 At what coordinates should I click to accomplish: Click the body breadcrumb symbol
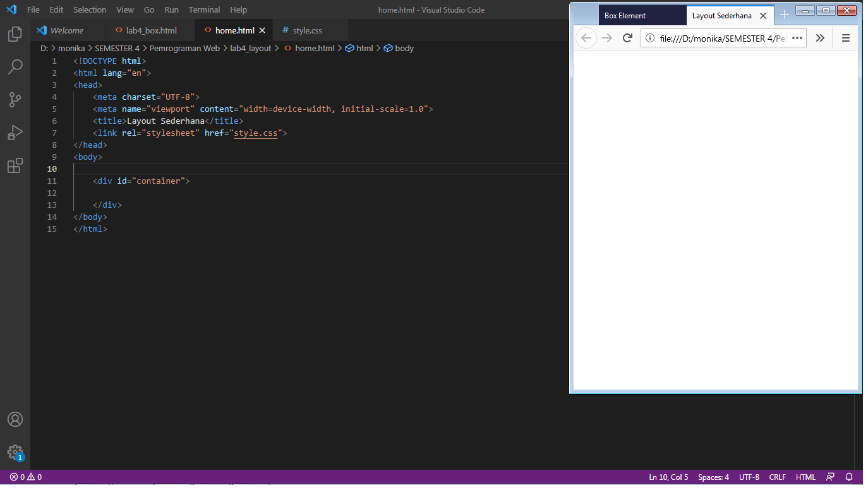[x=399, y=48]
